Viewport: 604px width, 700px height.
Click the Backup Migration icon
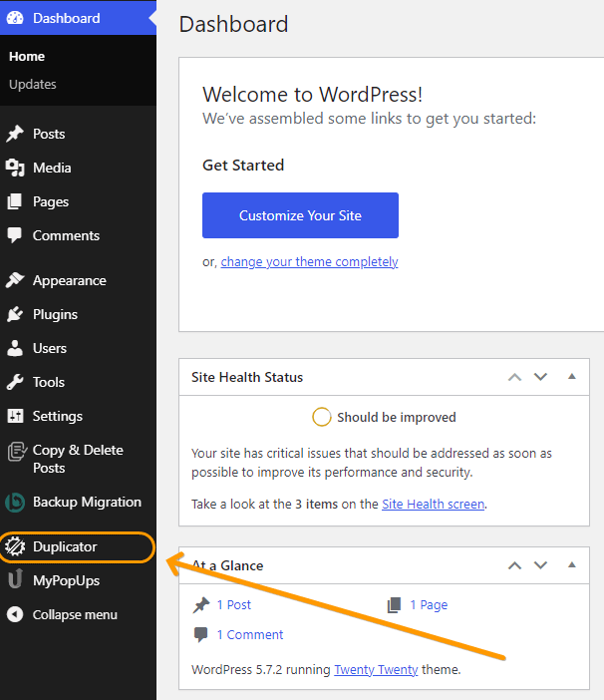(15, 502)
